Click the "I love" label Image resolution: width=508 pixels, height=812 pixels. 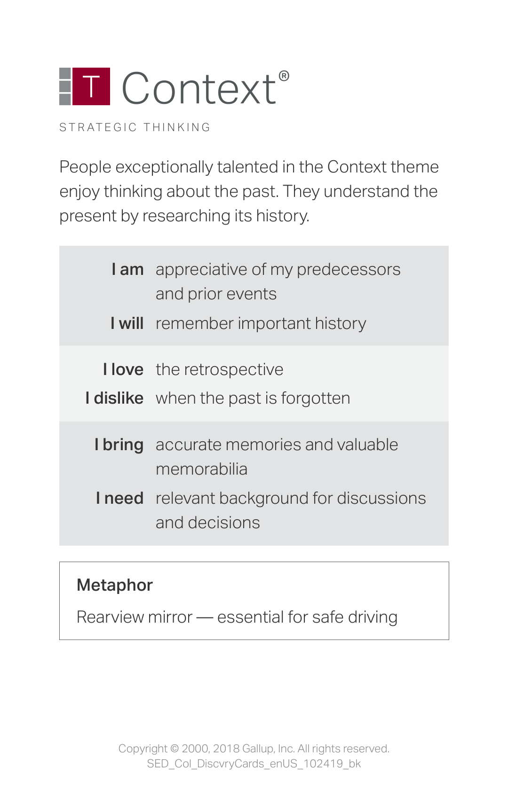pyautogui.click(x=123, y=369)
